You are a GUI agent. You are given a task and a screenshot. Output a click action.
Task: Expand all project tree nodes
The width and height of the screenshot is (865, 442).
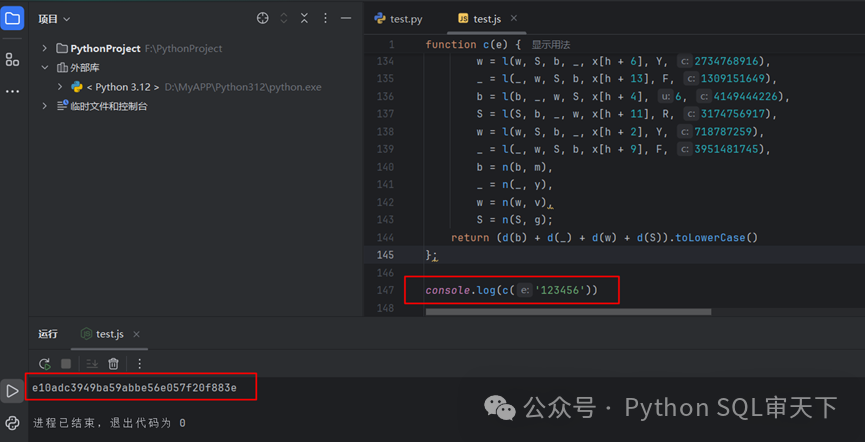tap(284, 19)
